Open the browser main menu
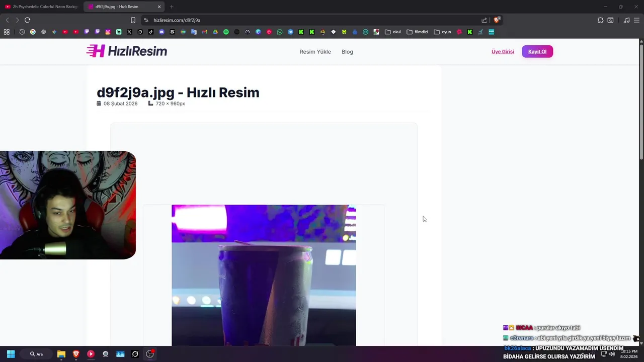The image size is (644, 362). click(x=637, y=20)
